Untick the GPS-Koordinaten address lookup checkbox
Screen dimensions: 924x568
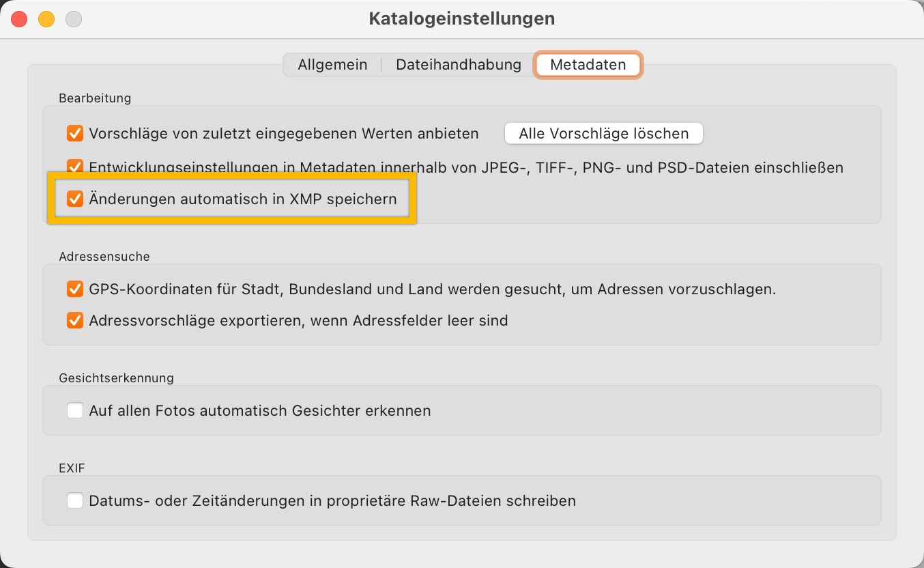[x=75, y=289]
